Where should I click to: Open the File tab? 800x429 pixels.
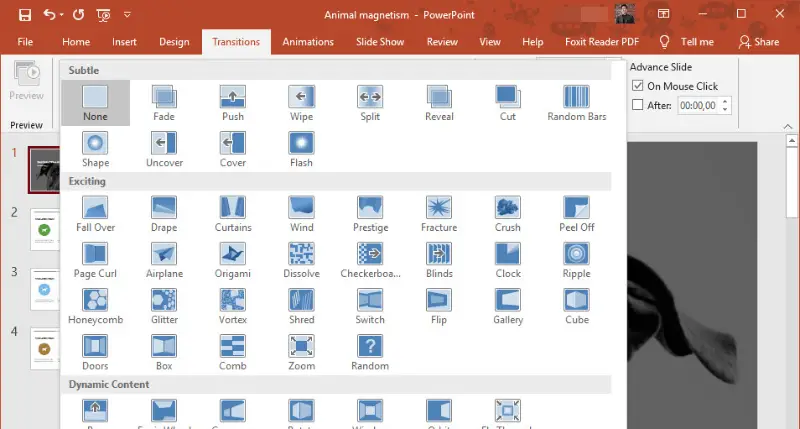coord(25,42)
